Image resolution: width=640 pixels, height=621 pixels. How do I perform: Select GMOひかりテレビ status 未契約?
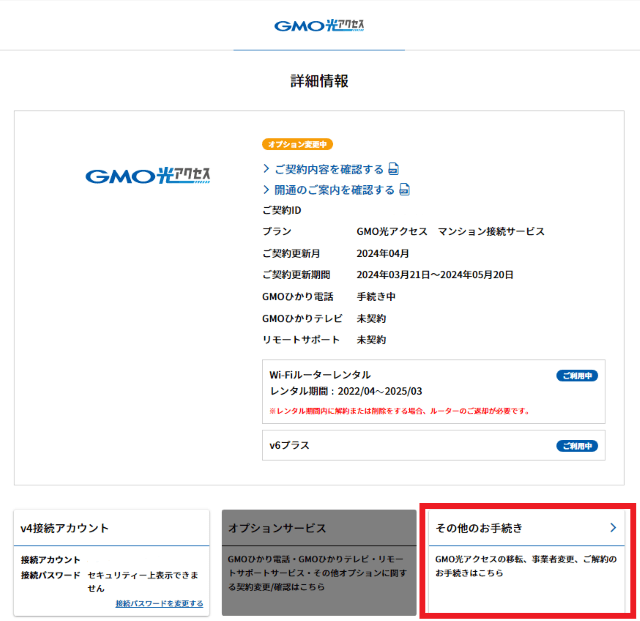pos(371,318)
